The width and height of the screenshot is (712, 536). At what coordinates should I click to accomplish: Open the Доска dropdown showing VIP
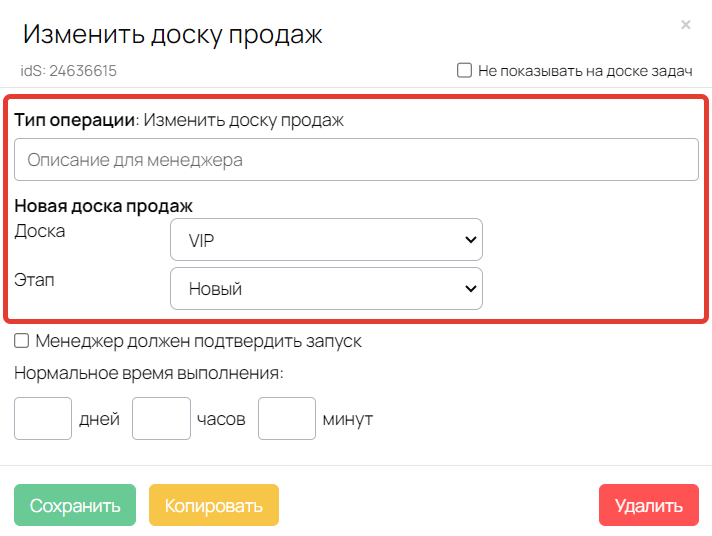pyautogui.click(x=326, y=239)
